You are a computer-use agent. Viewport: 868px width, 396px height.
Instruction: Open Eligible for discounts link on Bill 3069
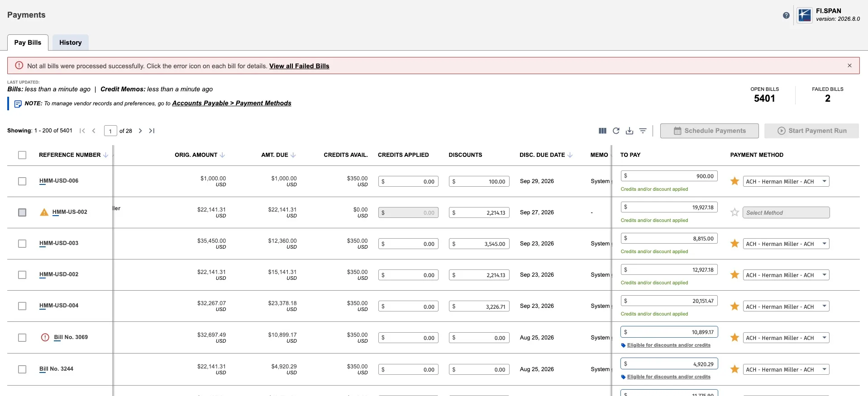point(668,345)
